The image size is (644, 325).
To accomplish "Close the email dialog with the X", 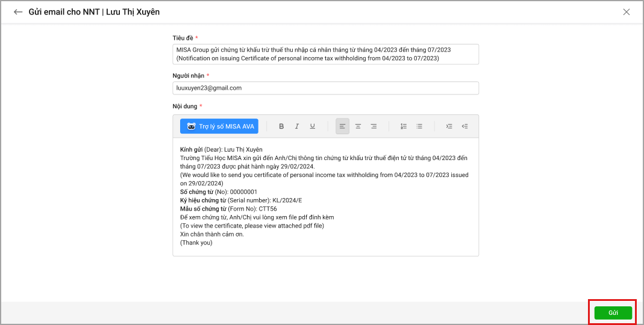I will click(627, 12).
